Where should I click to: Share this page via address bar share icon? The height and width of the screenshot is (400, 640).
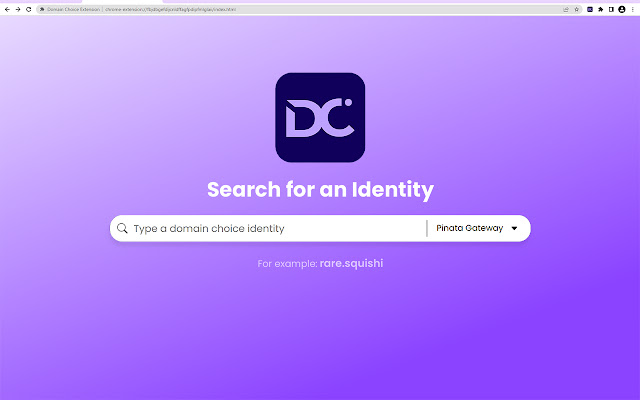[566, 9]
